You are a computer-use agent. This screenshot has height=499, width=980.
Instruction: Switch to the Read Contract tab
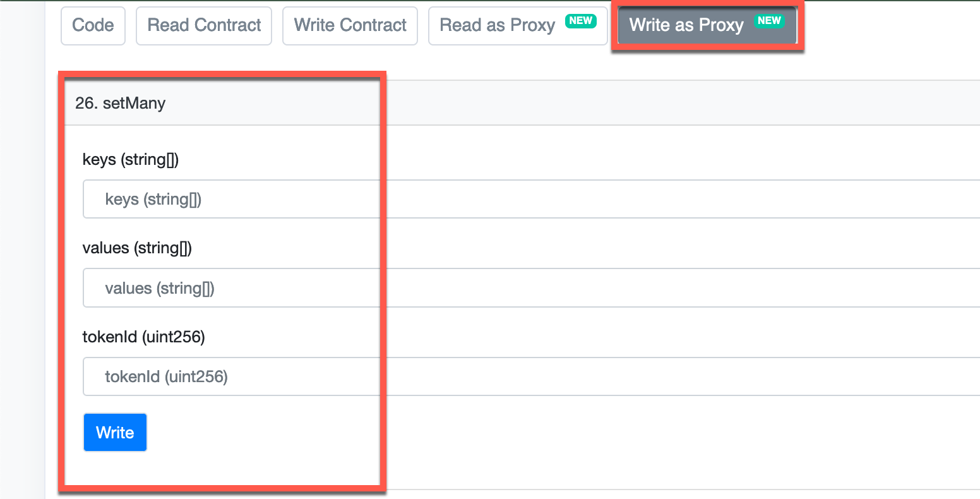pyautogui.click(x=204, y=25)
